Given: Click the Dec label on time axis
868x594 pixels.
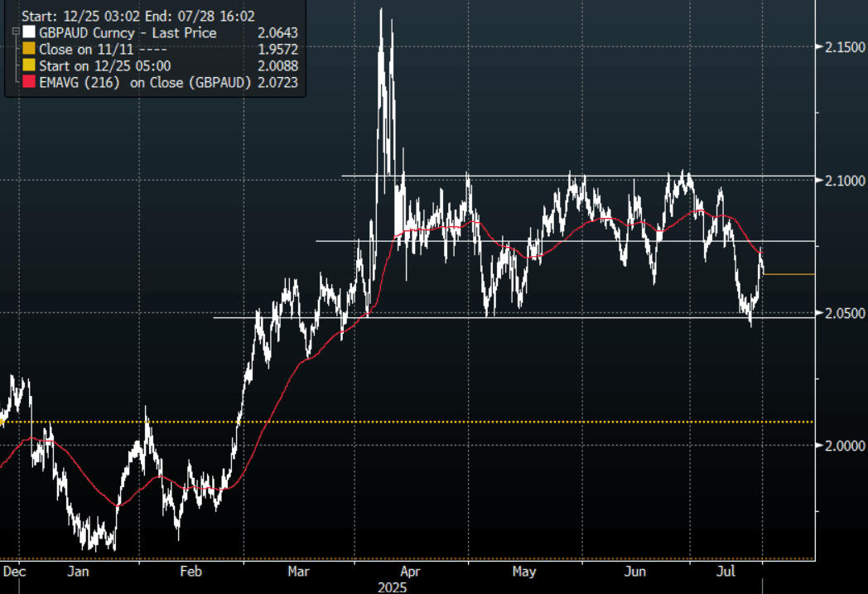Looking at the screenshot, I should pyautogui.click(x=14, y=572).
